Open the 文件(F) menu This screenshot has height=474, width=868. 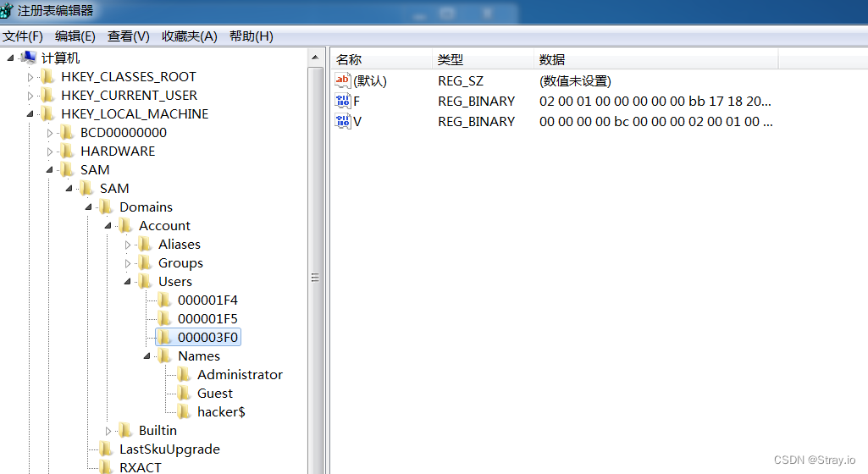click(x=23, y=36)
